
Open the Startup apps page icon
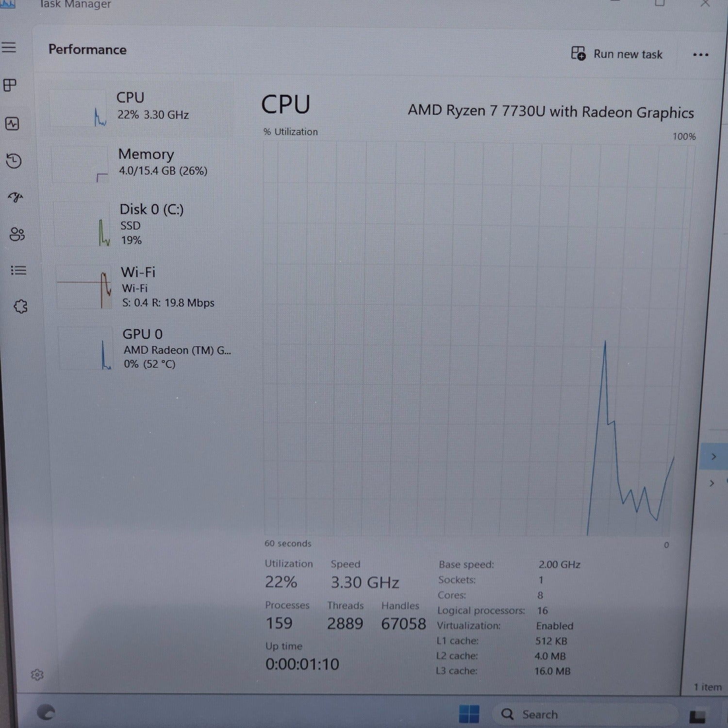click(16, 197)
